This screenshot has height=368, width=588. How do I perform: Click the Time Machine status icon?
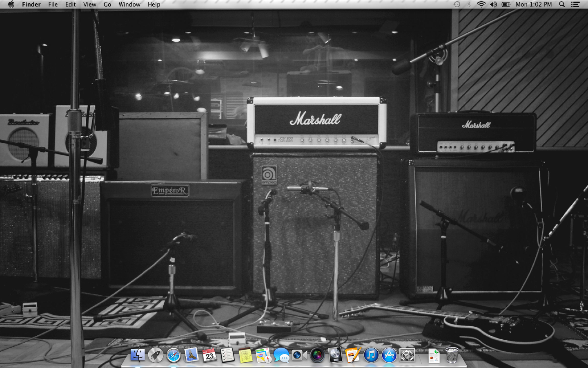pyautogui.click(x=457, y=4)
